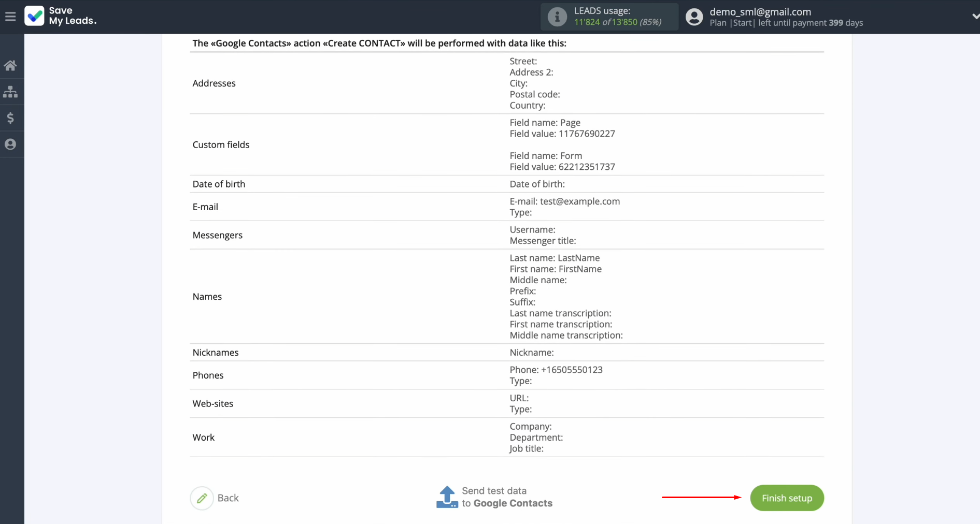Click 'Company:' text in Work row
Image resolution: width=980 pixels, height=524 pixels.
tap(531, 427)
